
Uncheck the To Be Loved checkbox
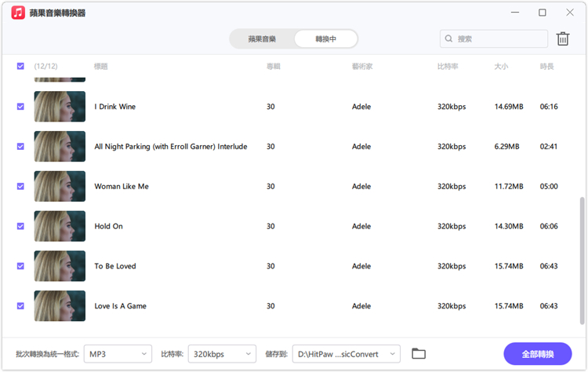(x=20, y=266)
